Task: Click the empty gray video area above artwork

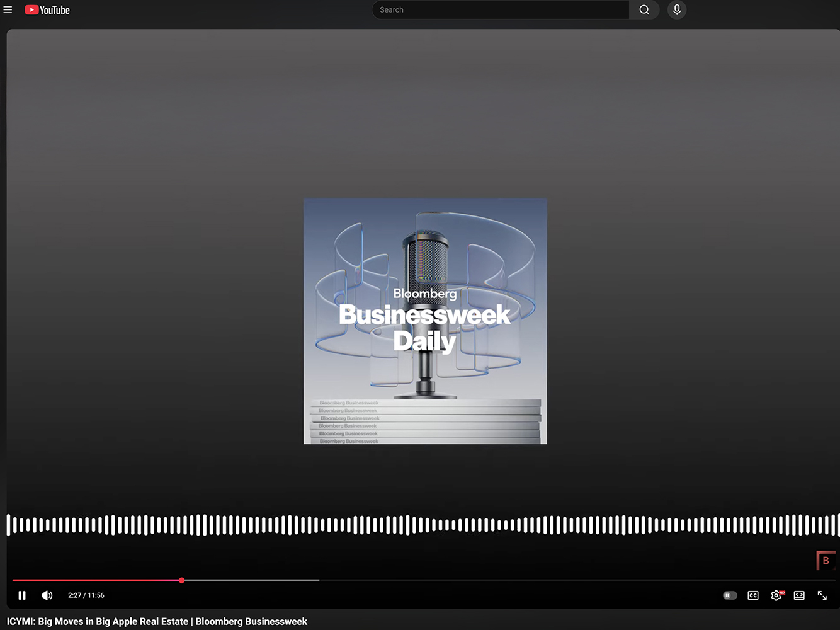Action: 420,113
